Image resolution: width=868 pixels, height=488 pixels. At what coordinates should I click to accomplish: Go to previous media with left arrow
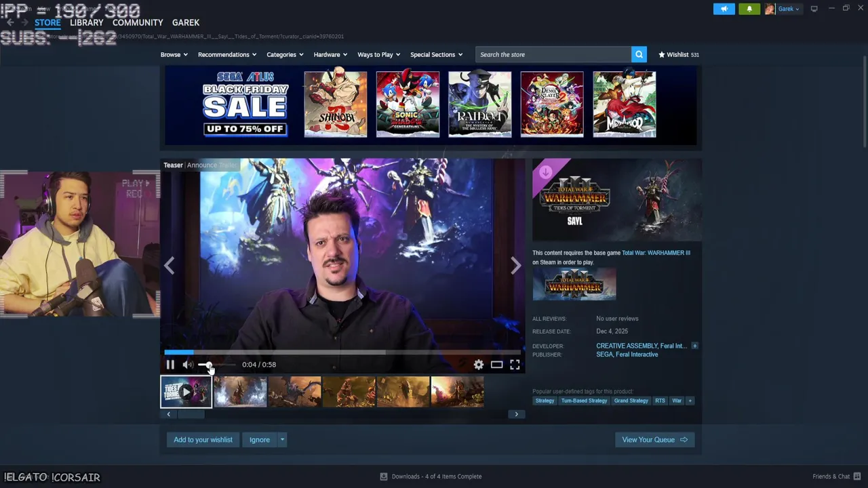pyautogui.click(x=170, y=266)
